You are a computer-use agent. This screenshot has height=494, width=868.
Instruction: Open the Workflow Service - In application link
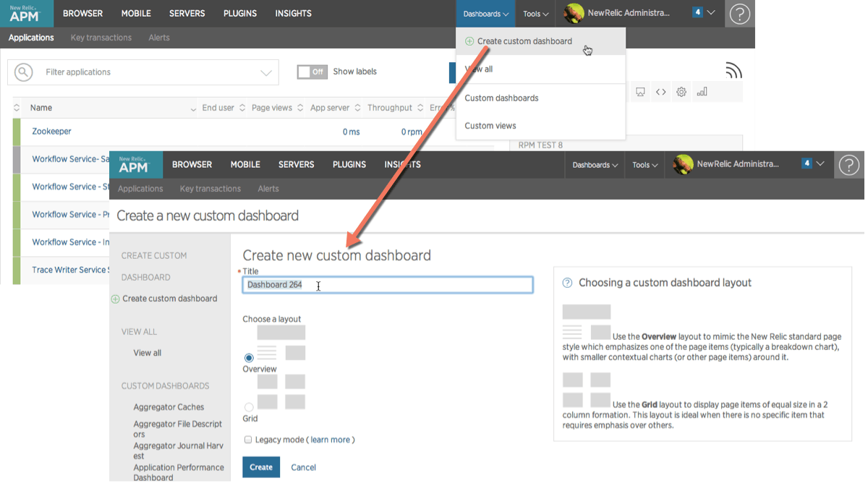pos(71,242)
